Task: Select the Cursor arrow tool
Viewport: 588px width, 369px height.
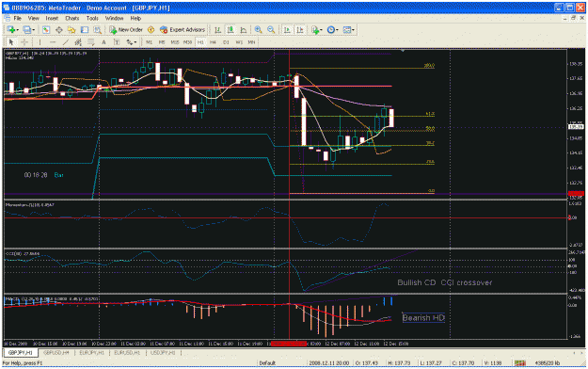Action: (x=11, y=42)
